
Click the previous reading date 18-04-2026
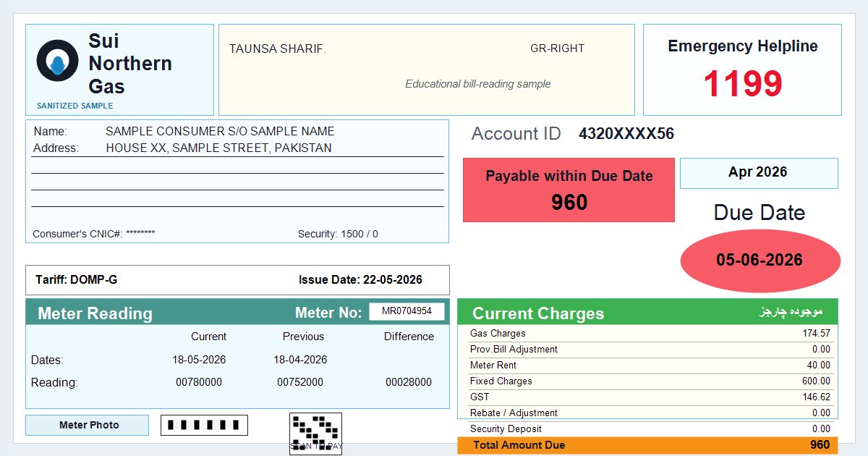click(300, 360)
